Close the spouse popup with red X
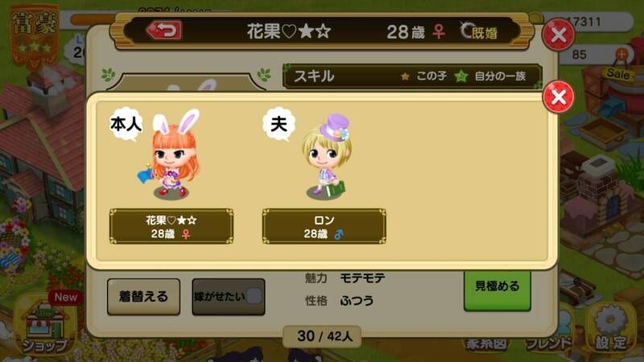Screen dimensions: 644x362 [x=558, y=97]
